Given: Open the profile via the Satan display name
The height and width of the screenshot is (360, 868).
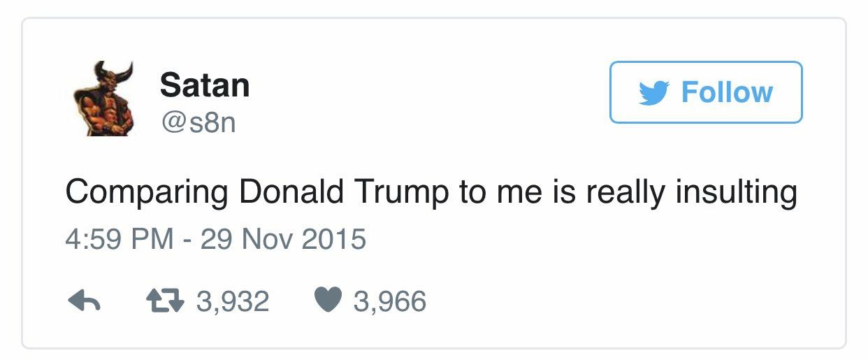Looking at the screenshot, I should (205, 85).
